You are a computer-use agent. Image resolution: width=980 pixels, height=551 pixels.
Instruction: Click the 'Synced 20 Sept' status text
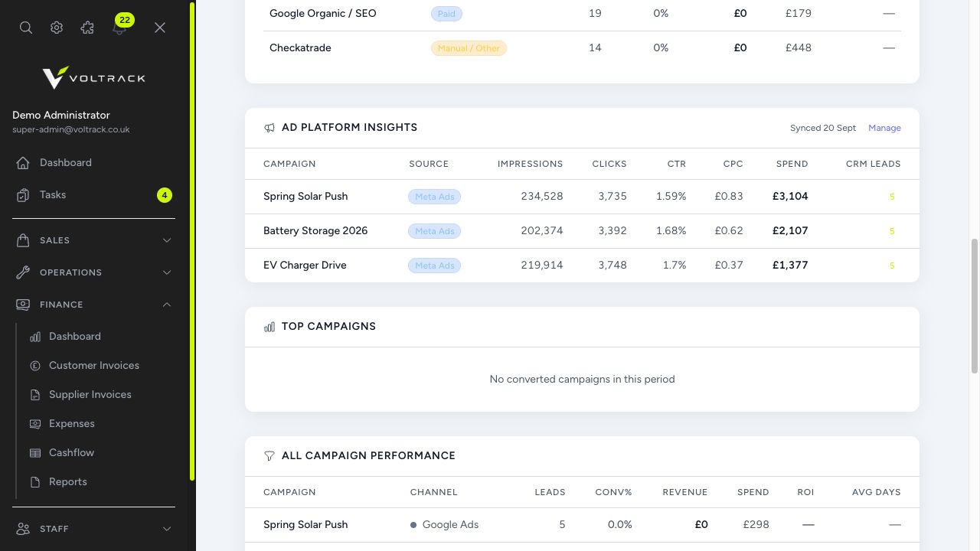tap(823, 128)
